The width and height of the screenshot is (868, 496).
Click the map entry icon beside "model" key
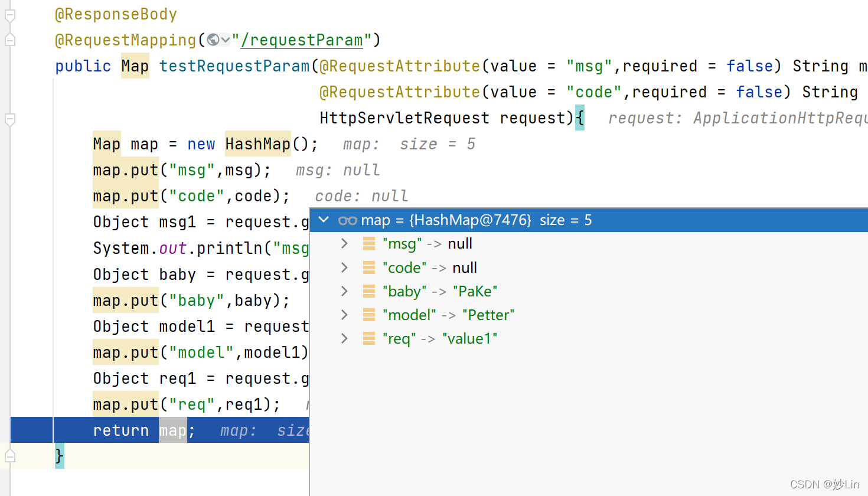click(x=368, y=314)
